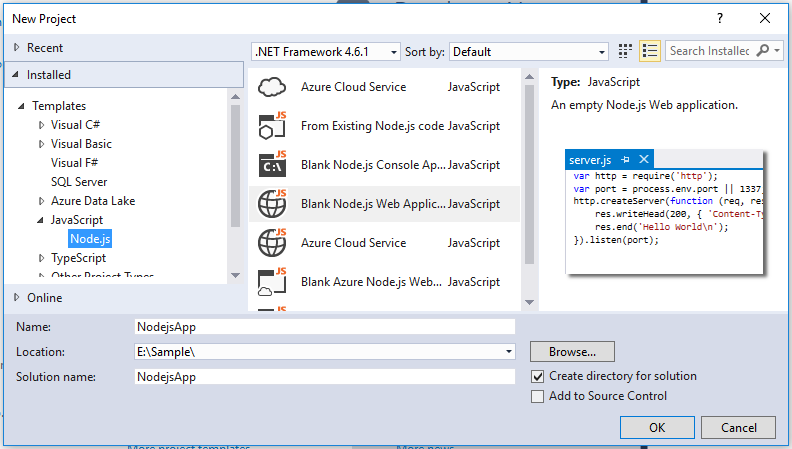
Task: Click the Browse... button
Action: tap(572, 352)
